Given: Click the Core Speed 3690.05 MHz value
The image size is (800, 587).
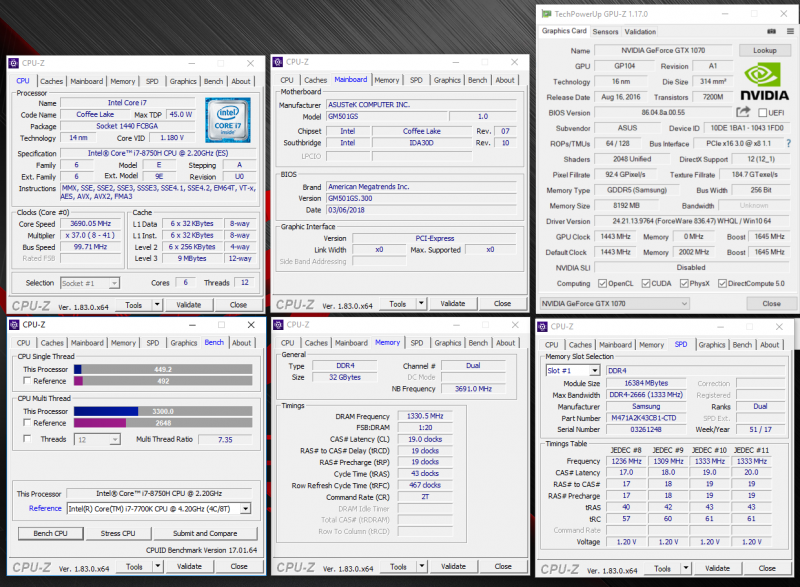Looking at the screenshot, I should 91,223.
